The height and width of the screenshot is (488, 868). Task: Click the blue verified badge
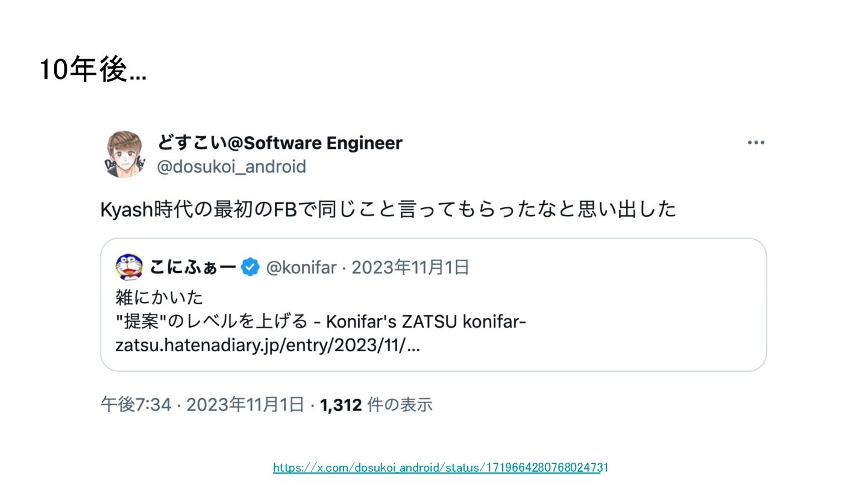pos(250,267)
